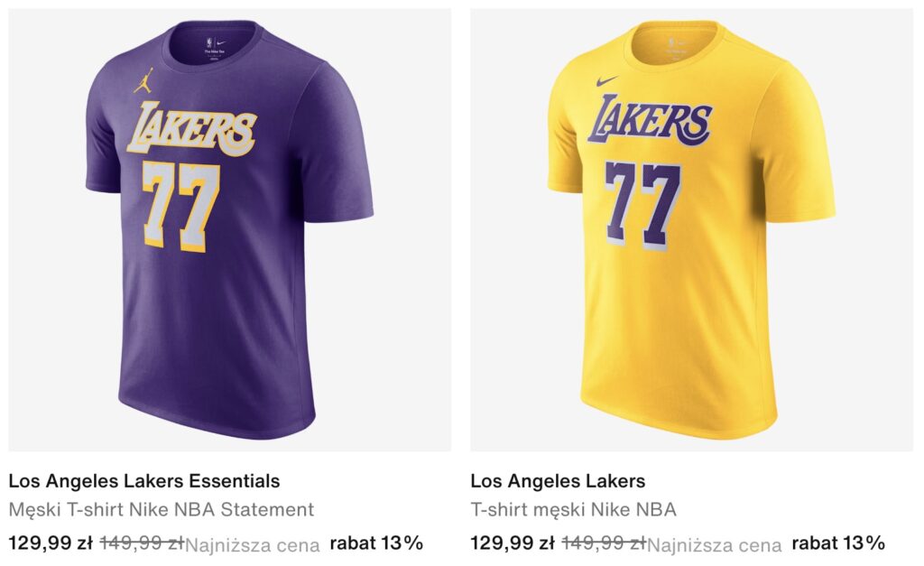Screen dimensions: 924x566
Task: Click the "T-shirt męski Nike NBA" subtitle
Action: pos(573,510)
